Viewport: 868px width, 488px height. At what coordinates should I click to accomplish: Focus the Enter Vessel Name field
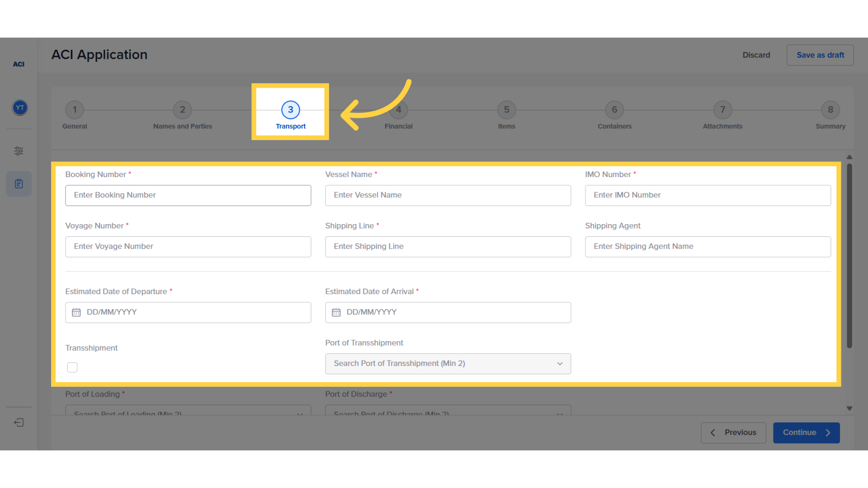[x=448, y=195]
